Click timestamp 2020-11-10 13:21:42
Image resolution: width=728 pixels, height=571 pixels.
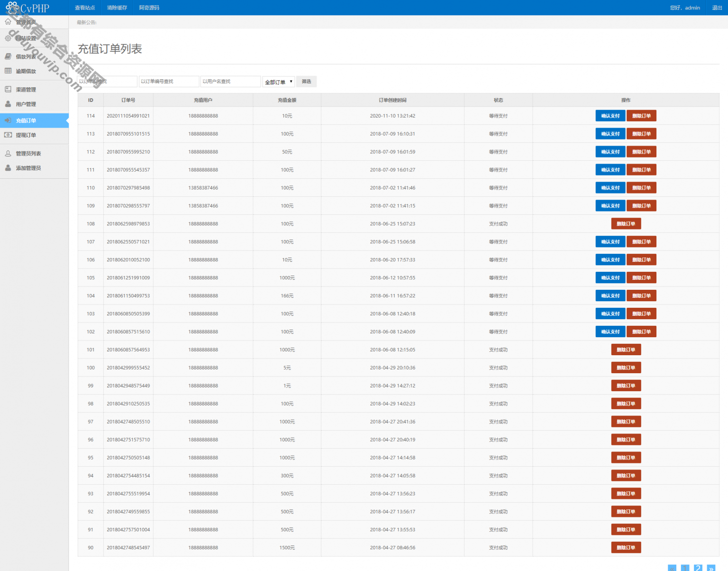tap(392, 116)
